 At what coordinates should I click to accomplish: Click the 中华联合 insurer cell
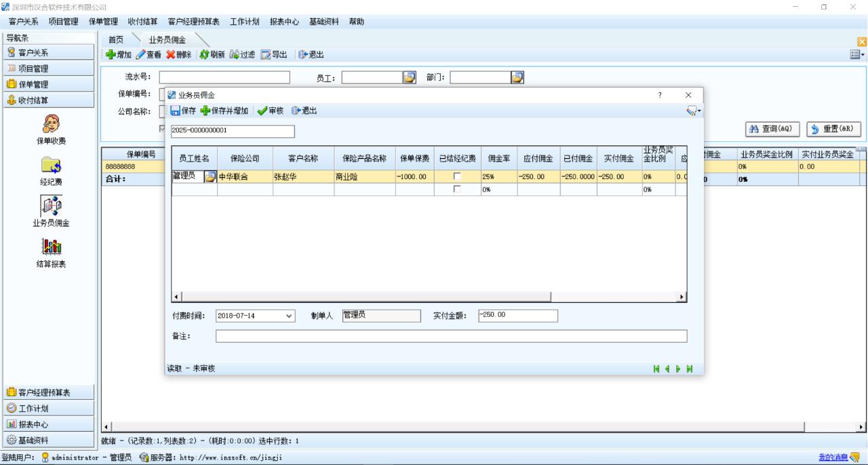pyautogui.click(x=245, y=176)
